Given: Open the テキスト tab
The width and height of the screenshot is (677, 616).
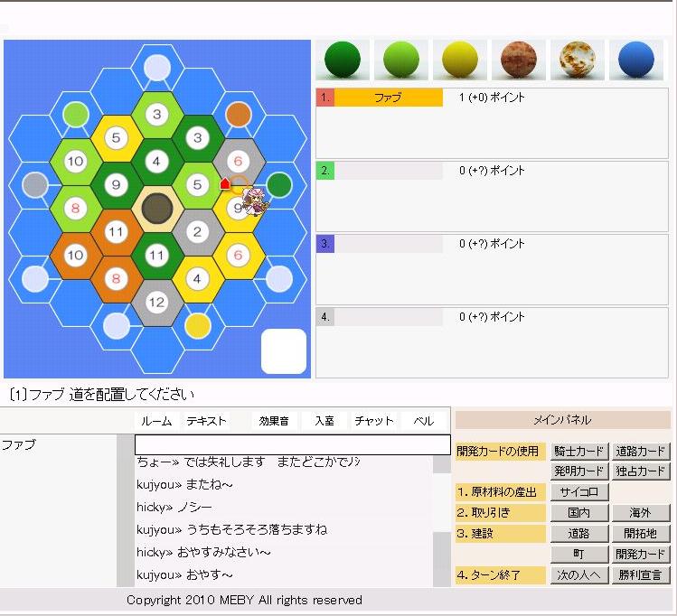Looking at the screenshot, I should [206, 421].
